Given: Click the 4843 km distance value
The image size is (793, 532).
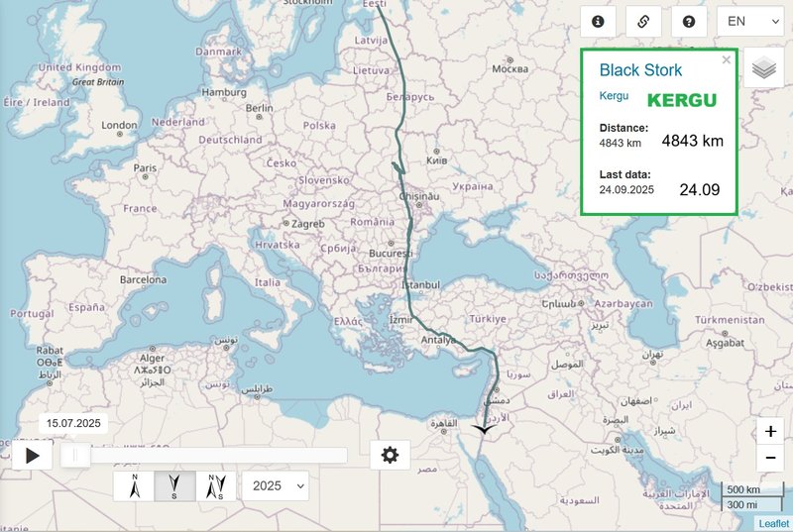Looking at the screenshot, I should coord(621,143).
